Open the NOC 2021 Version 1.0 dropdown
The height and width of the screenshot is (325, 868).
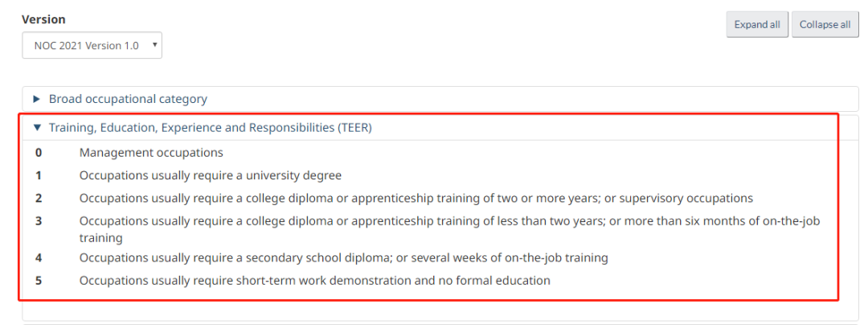pos(92,45)
